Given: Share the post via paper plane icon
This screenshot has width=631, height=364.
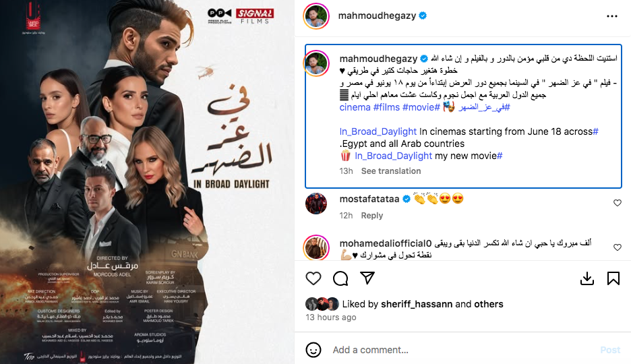Looking at the screenshot, I should [x=367, y=278].
